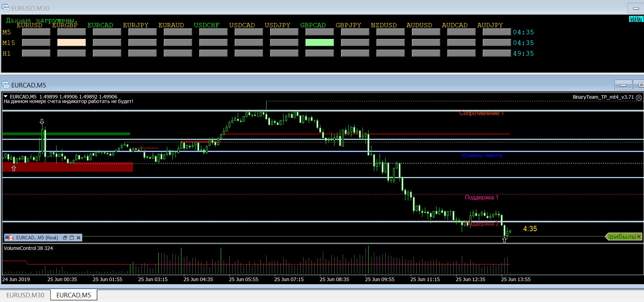The width and height of the screenshot is (644, 302).
Task: Click the EURUSD M5 gray signal cell
Action: [36, 32]
